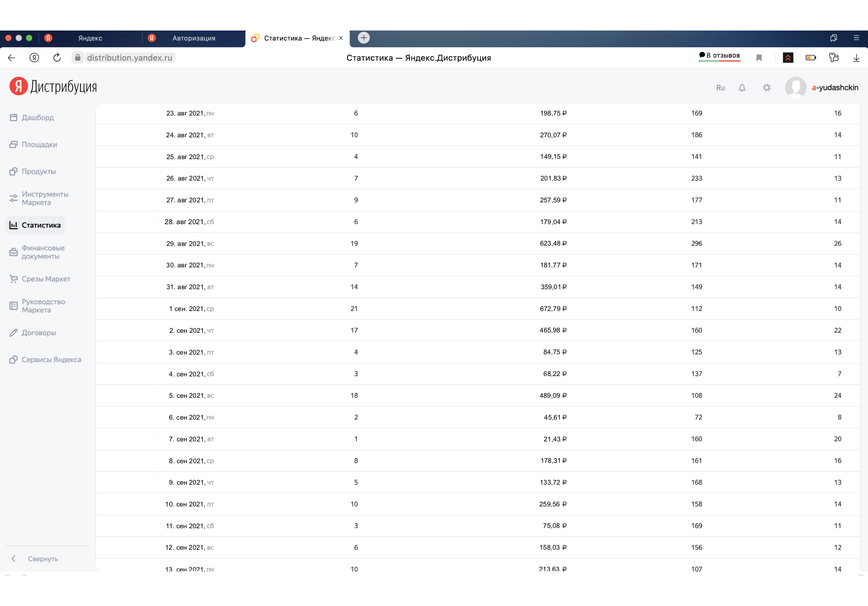Open the notifications bell icon
868x606 pixels.
[x=742, y=88]
